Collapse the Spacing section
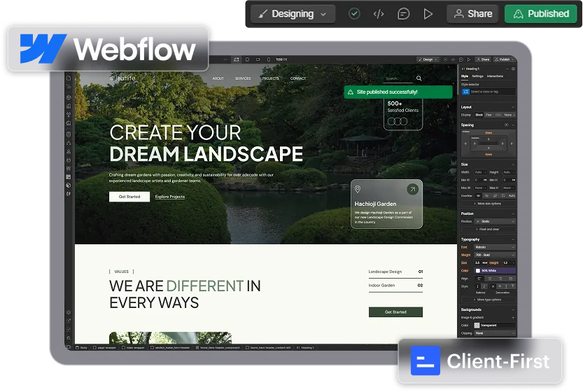This screenshot has height=392, width=583. (513, 125)
